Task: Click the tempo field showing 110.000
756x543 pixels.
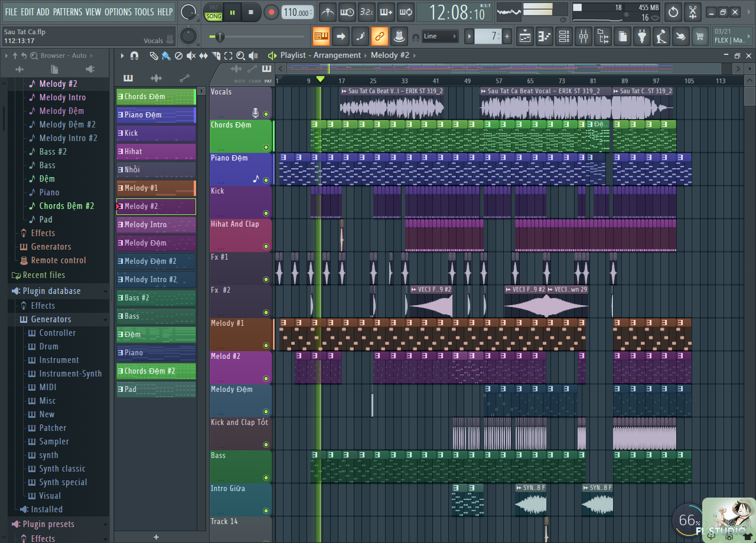Action: coord(298,12)
